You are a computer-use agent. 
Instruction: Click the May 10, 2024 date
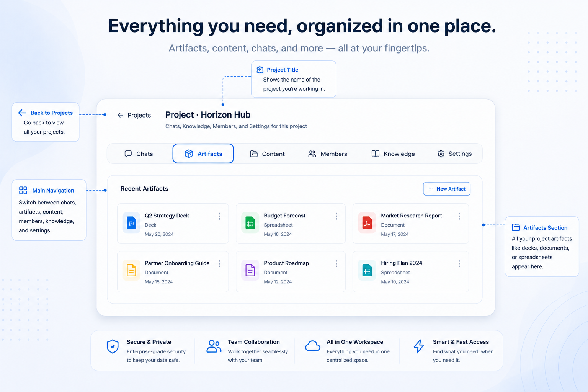[x=395, y=282]
